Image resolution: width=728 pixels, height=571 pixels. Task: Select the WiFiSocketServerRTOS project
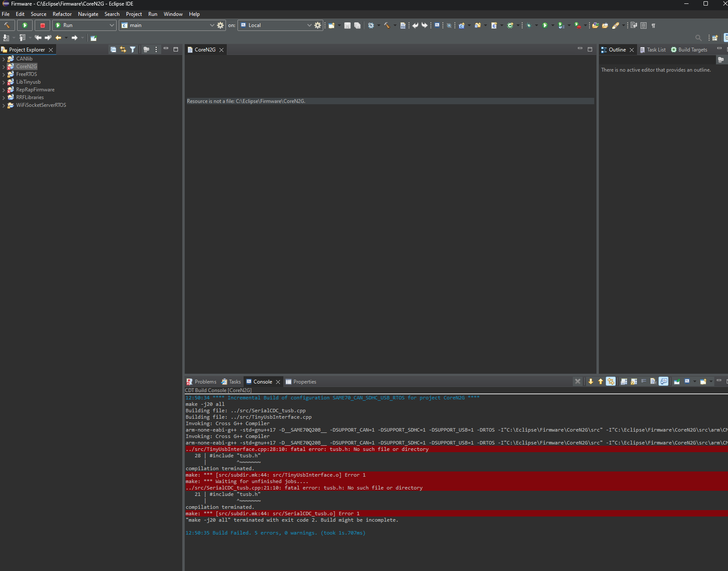click(41, 105)
